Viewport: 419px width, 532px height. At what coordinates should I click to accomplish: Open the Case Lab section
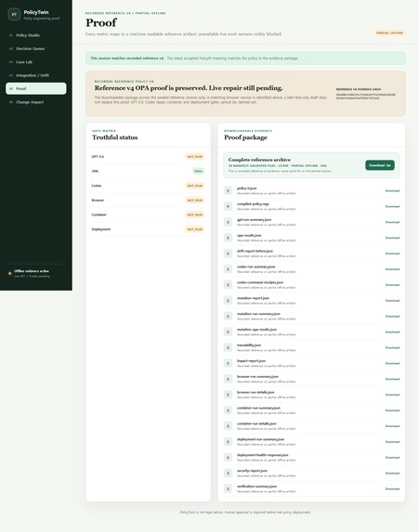36,62
